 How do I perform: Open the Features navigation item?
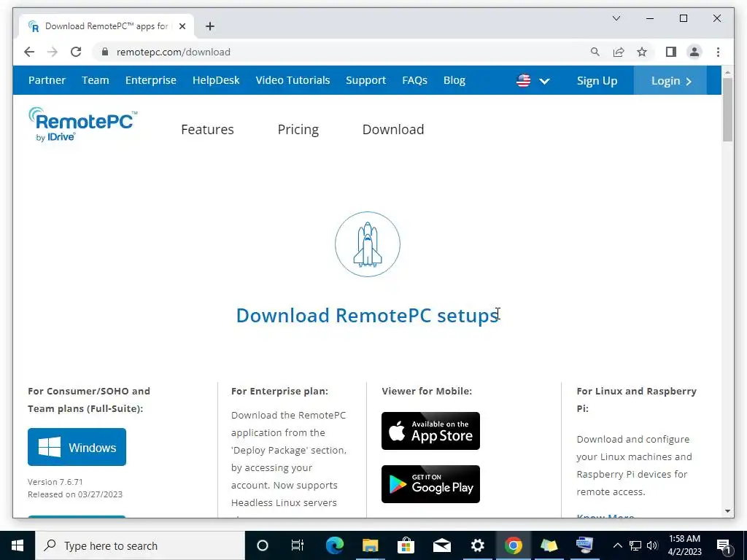point(207,129)
